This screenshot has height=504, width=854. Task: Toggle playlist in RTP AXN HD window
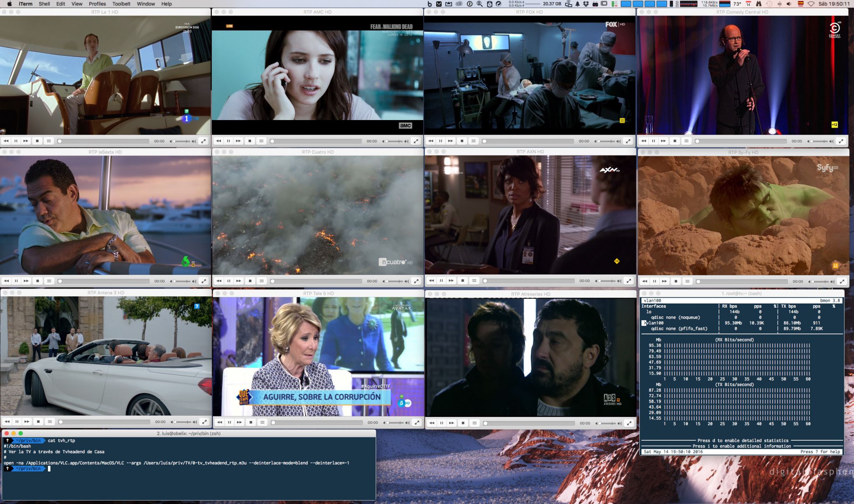474,281
